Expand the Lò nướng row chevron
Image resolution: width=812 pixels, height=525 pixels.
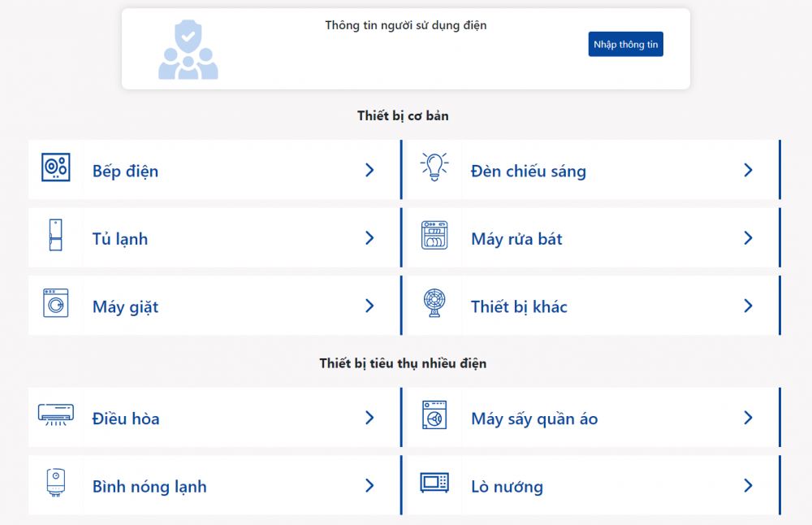point(749,485)
